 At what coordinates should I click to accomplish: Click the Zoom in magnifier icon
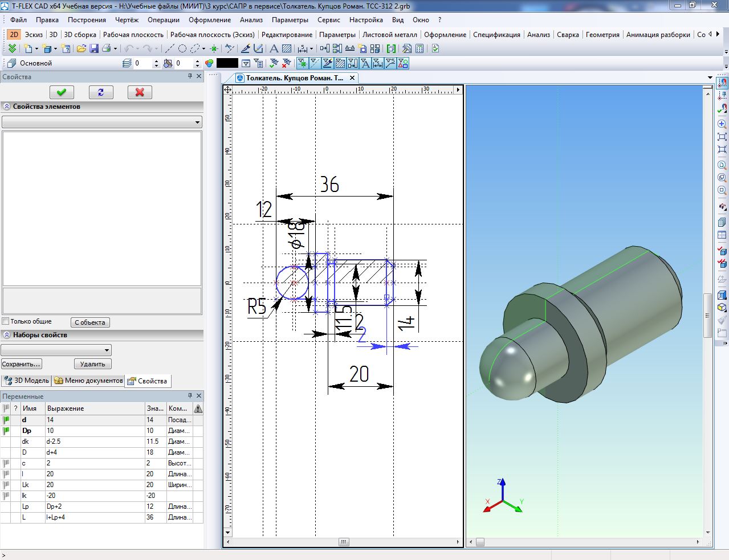722,124
